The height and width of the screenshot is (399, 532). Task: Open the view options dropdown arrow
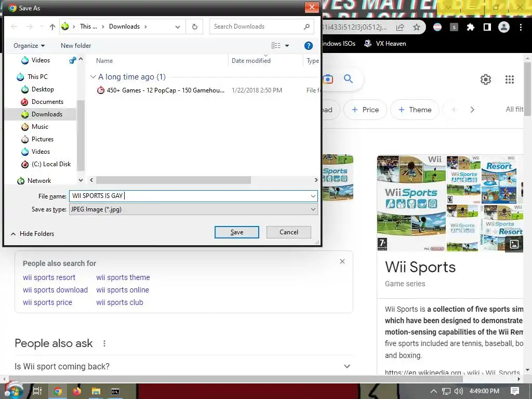(x=287, y=46)
